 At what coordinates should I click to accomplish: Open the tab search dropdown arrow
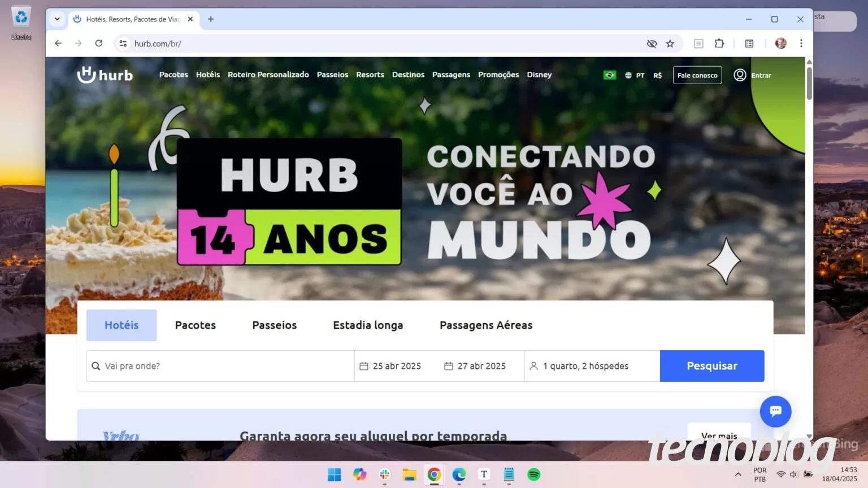[x=57, y=19]
